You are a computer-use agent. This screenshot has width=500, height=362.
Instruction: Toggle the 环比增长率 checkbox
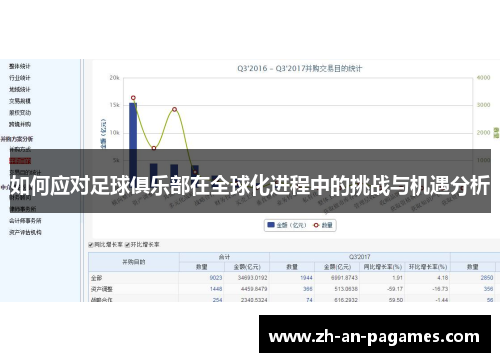tap(127, 245)
